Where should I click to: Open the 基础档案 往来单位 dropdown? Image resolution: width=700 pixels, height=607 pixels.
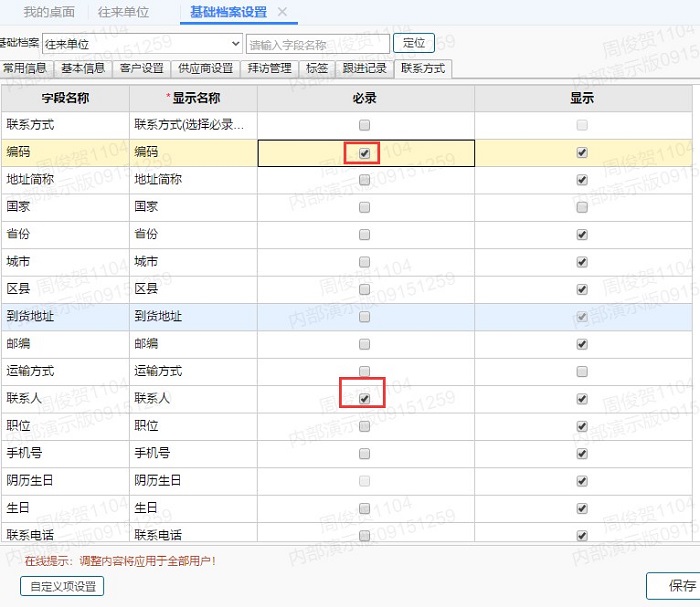[x=142, y=44]
